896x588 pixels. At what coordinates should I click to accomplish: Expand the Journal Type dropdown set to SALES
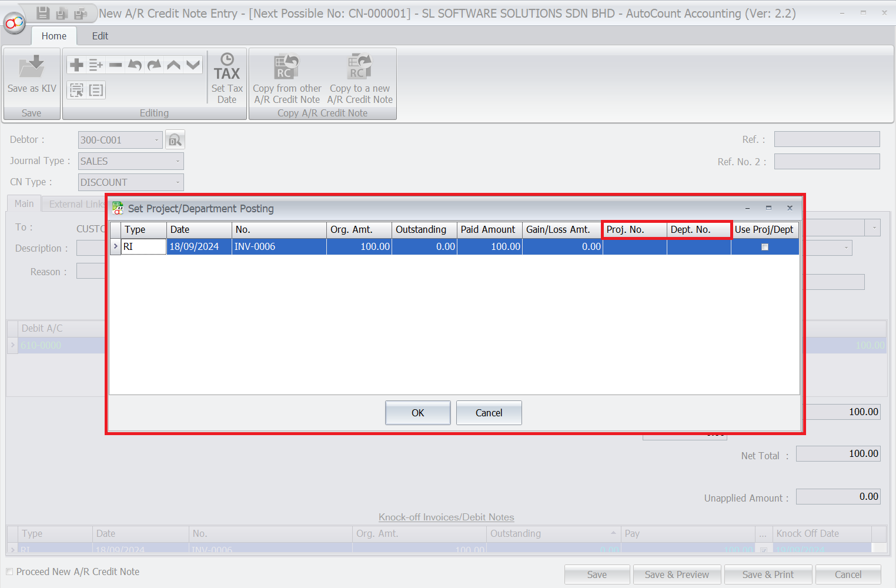pos(178,161)
